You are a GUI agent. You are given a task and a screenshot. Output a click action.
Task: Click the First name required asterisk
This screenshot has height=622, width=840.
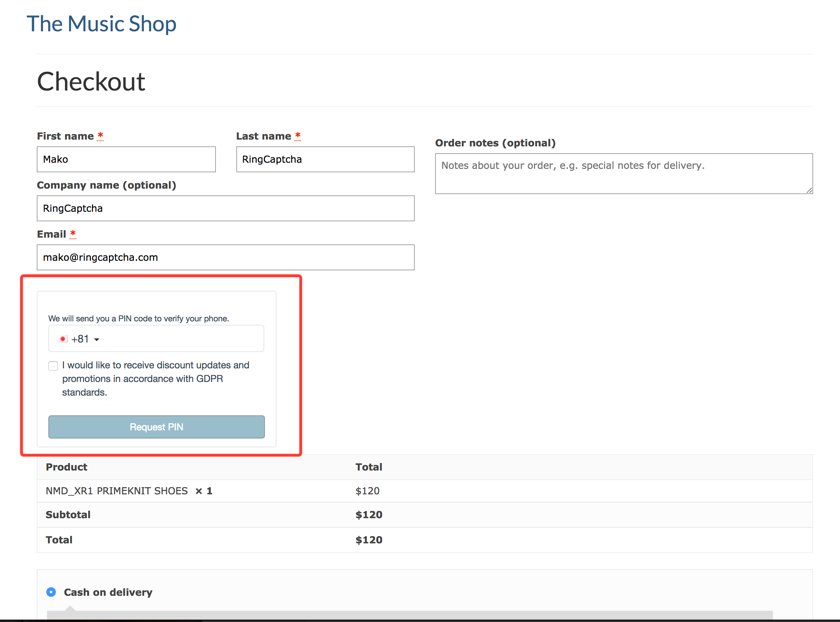tap(100, 135)
